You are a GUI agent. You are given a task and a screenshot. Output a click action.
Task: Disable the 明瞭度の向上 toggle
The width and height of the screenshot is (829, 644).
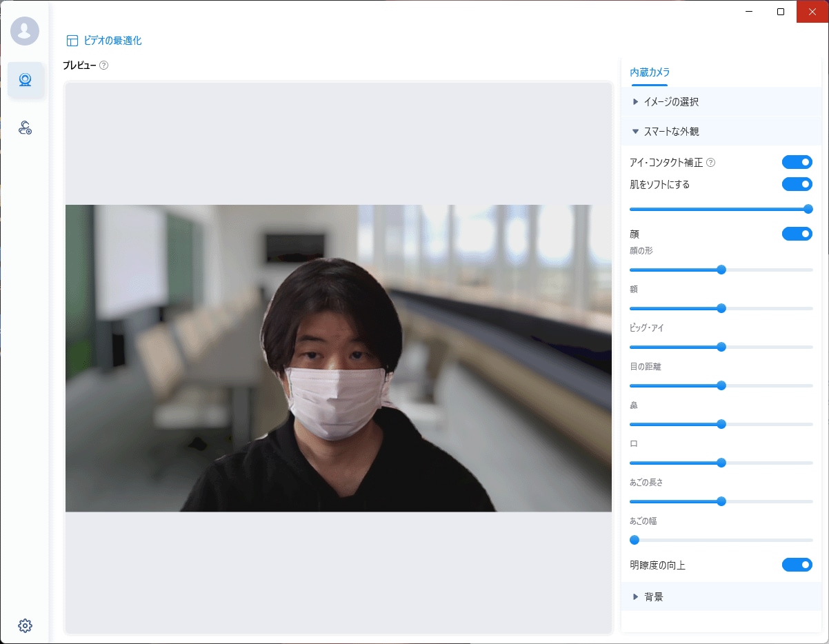(797, 565)
